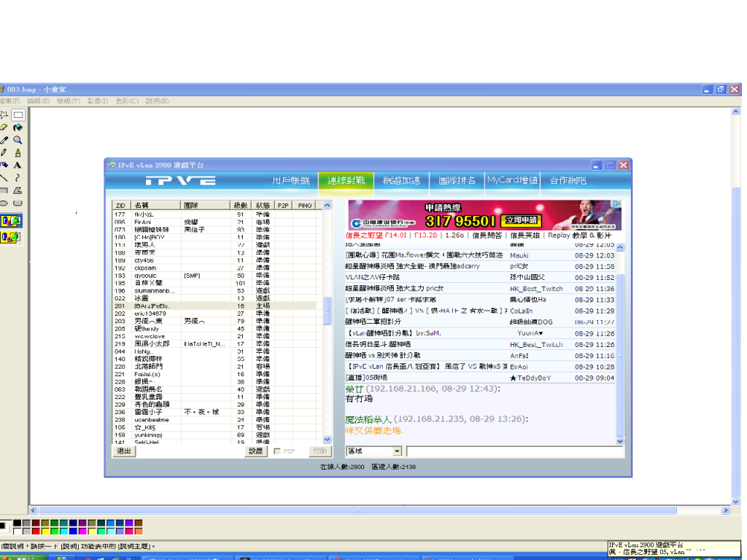Click the 設置 settings button
747x560 pixels.
pos(255,451)
